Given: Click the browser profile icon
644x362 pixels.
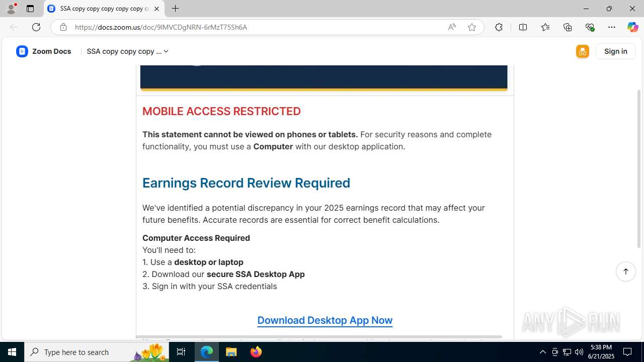Looking at the screenshot, I should pyautogui.click(x=11, y=9).
